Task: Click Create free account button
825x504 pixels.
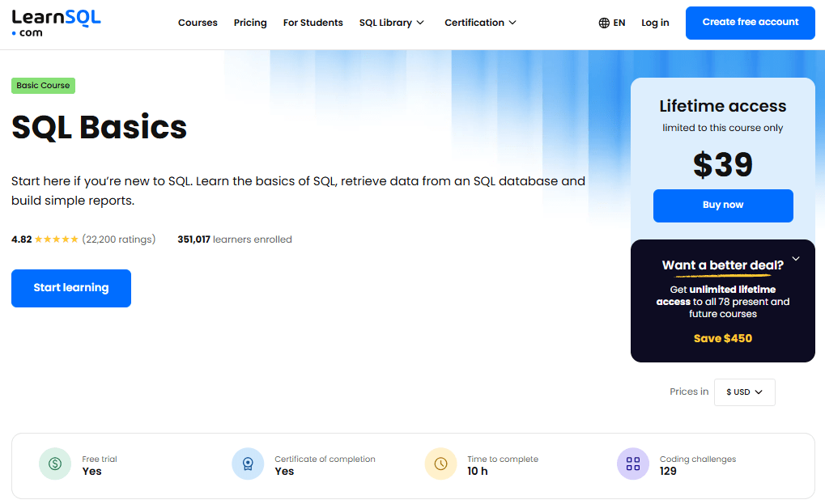Action: 751,23
